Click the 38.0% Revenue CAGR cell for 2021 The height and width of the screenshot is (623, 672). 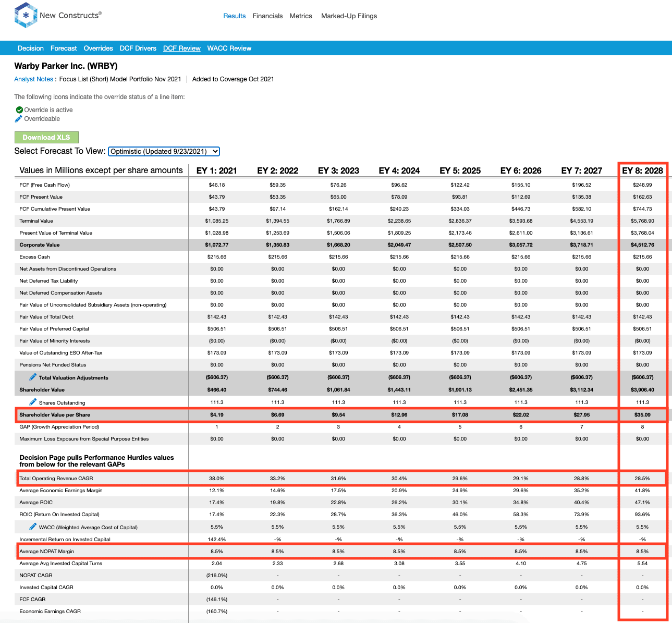pos(217,479)
